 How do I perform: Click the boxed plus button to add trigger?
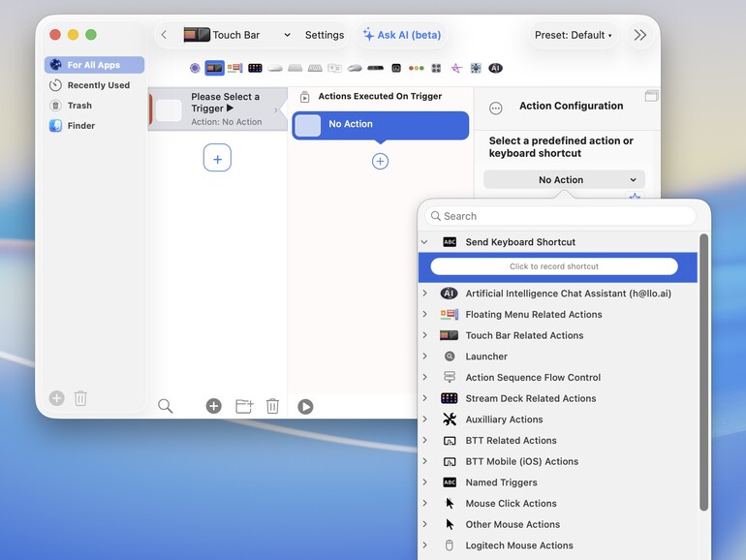coord(217,158)
